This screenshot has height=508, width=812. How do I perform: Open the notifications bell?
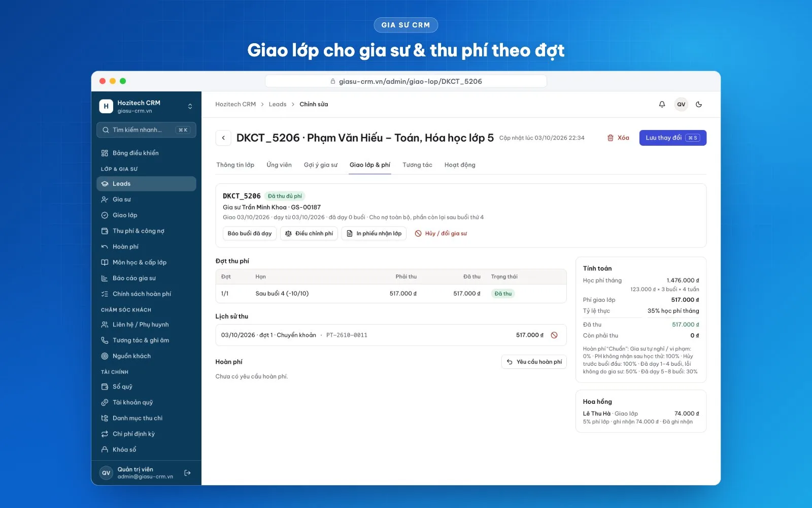(x=662, y=104)
